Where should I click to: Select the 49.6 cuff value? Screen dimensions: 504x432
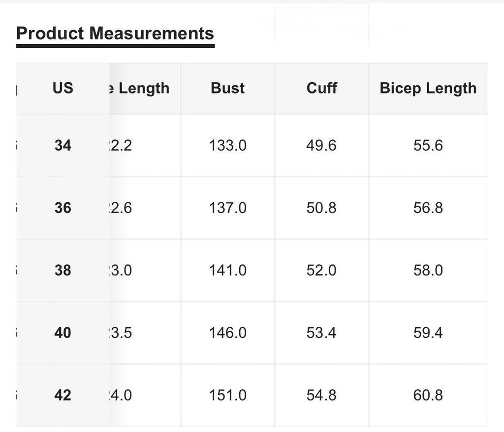321,146
